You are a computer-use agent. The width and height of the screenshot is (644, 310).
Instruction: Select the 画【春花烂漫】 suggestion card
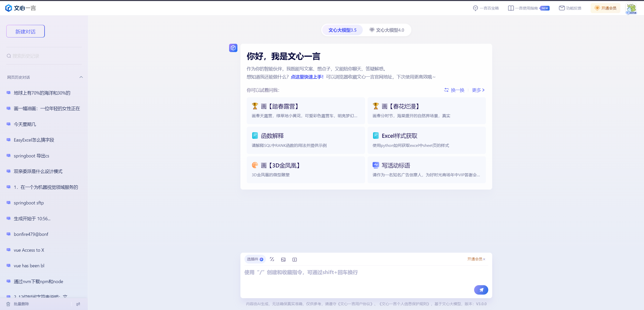426,111
